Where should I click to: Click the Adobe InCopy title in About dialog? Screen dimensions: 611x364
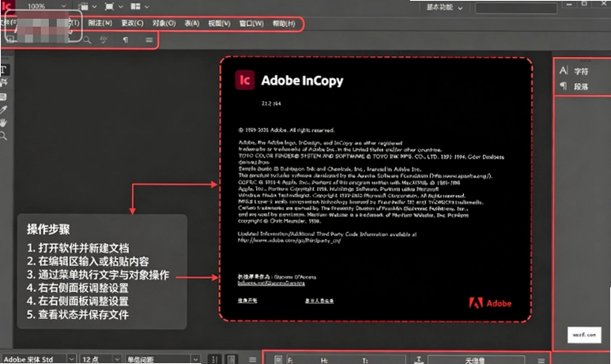pos(303,81)
